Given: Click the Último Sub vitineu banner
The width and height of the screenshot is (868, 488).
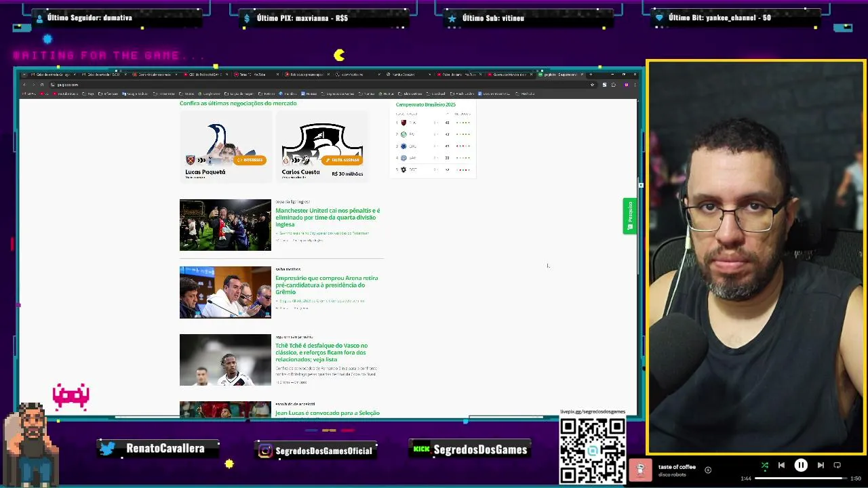Looking at the screenshot, I should pos(529,18).
